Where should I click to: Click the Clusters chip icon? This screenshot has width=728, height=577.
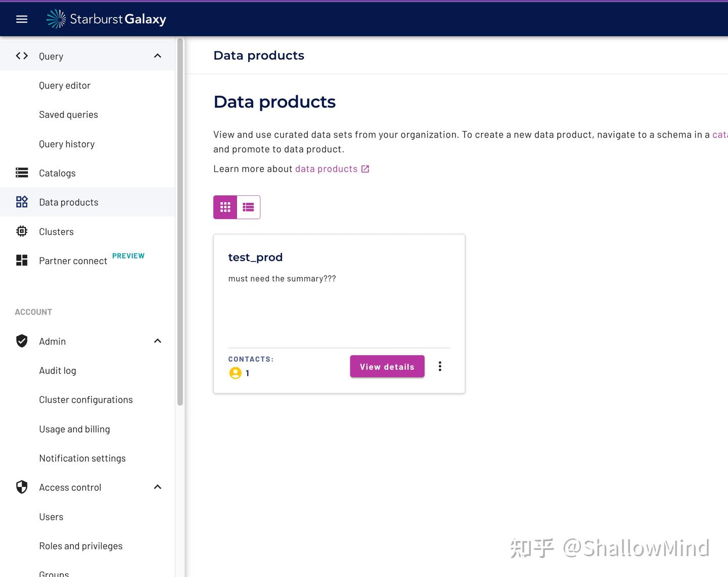point(22,232)
